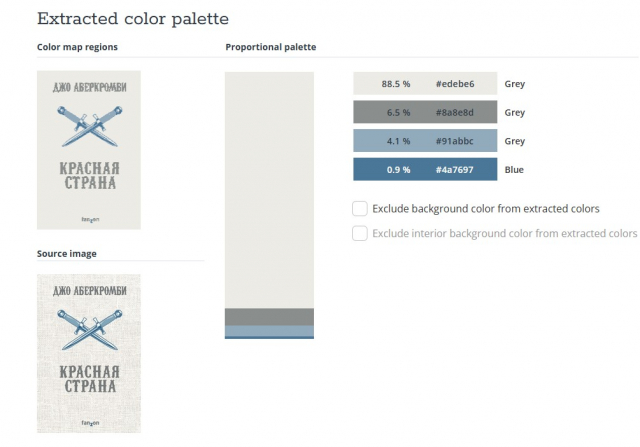Click the Source image label
This screenshot has height=447, width=640.
(67, 254)
